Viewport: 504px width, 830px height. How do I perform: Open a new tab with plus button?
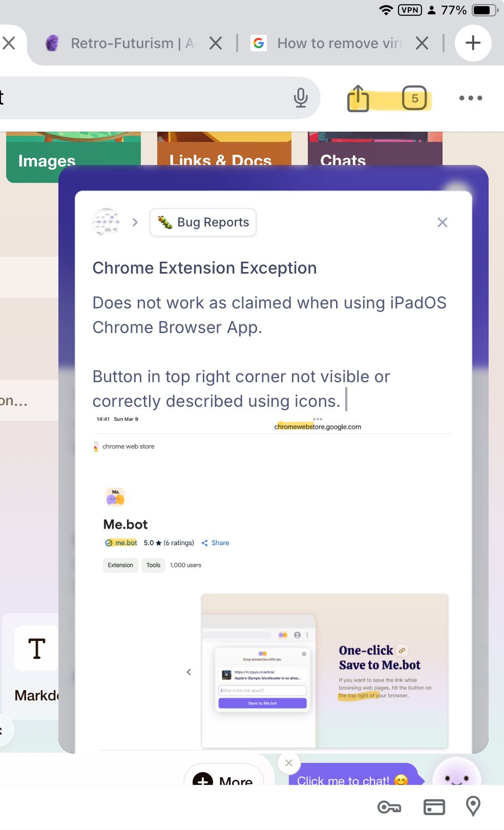point(473,43)
